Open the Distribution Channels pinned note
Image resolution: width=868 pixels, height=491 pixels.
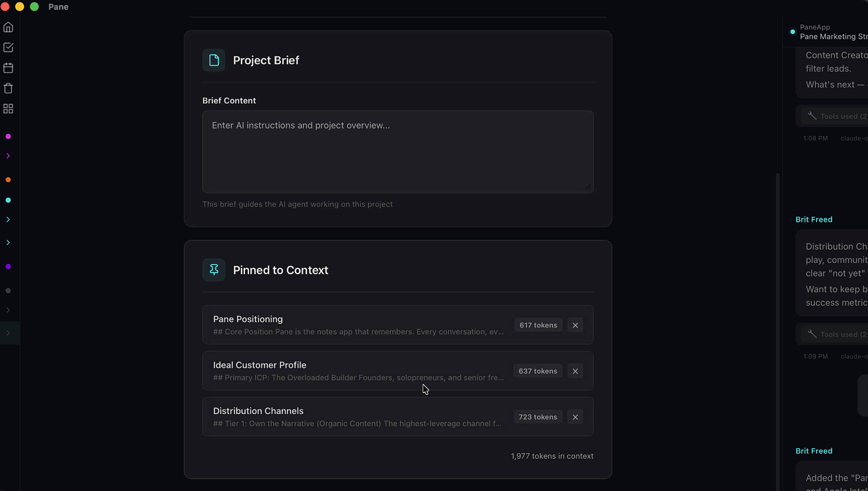pyautogui.click(x=398, y=417)
